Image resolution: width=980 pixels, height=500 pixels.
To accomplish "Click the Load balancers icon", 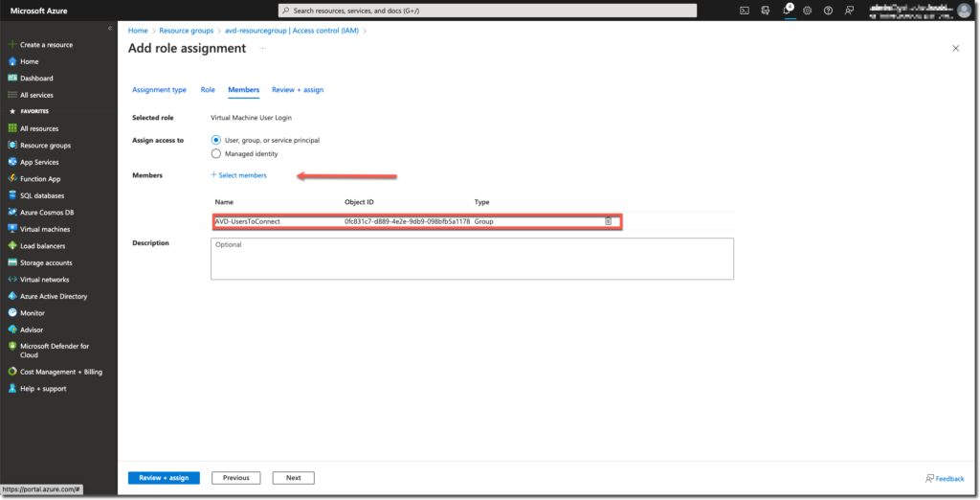I will tap(11, 246).
